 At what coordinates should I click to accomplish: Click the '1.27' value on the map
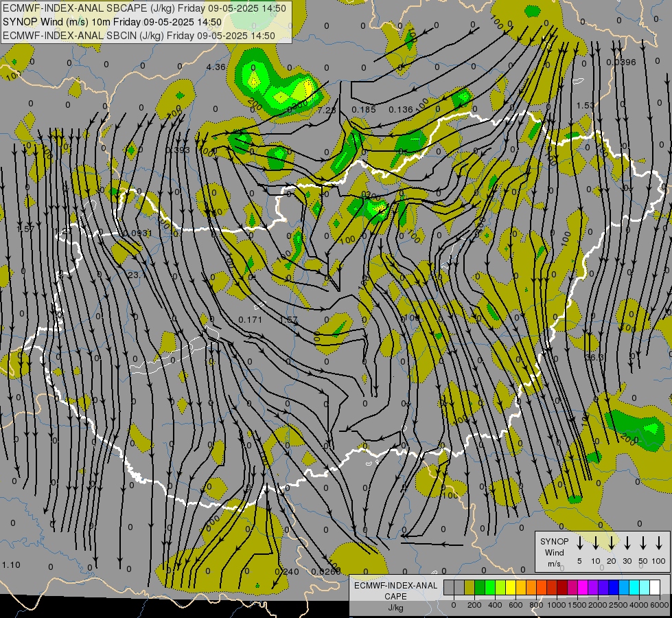coord(63,231)
